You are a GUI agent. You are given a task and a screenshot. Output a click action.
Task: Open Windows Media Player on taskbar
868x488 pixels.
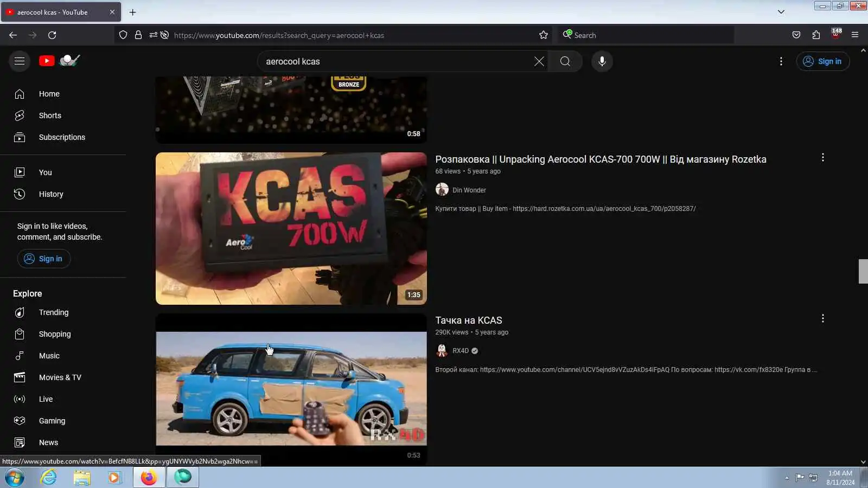pos(114,477)
